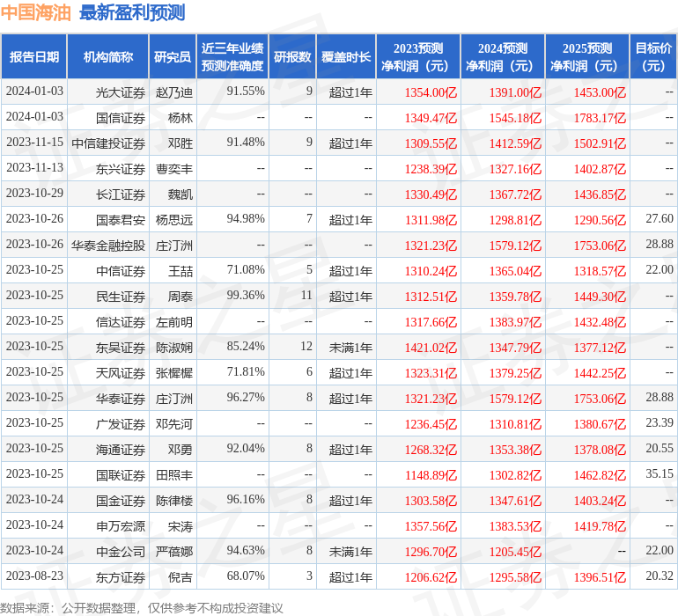The width and height of the screenshot is (678, 616).
Task: Click target price 20.32
Action: (660, 576)
